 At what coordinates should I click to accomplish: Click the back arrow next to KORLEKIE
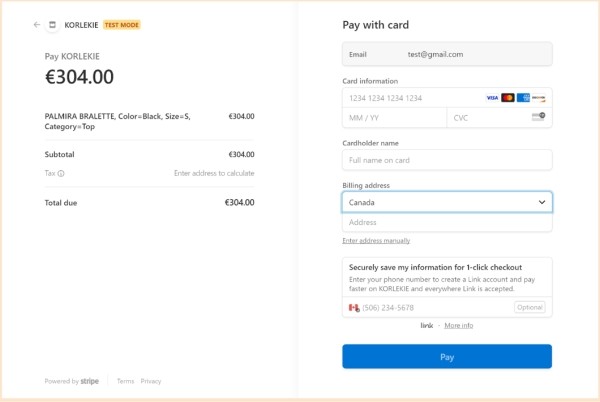pyautogui.click(x=37, y=25)
